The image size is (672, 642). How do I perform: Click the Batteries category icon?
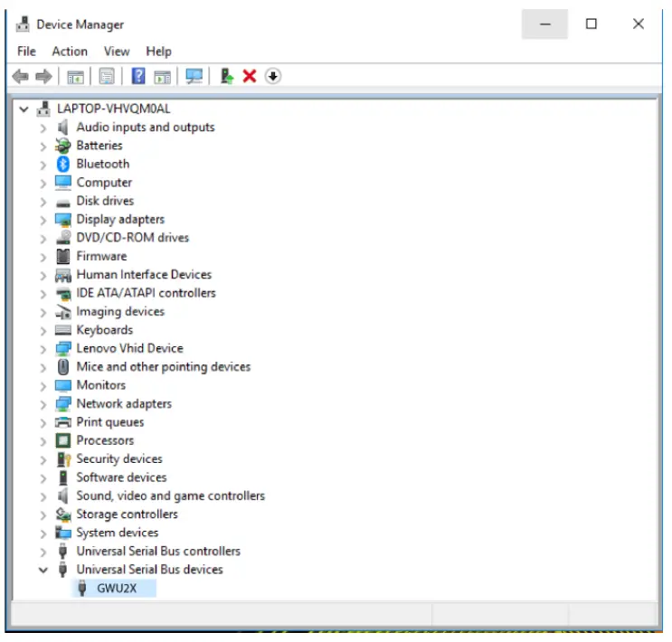point(63,146)
